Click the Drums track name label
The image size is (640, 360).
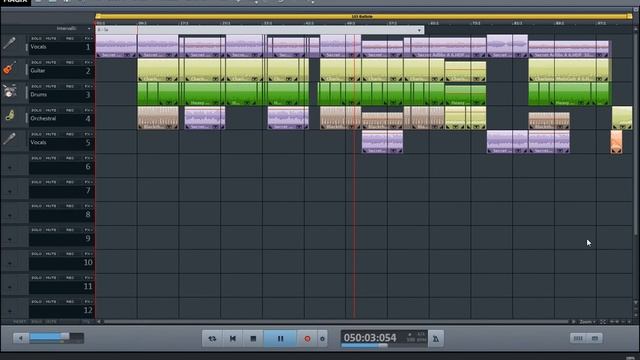coord(38,94)
